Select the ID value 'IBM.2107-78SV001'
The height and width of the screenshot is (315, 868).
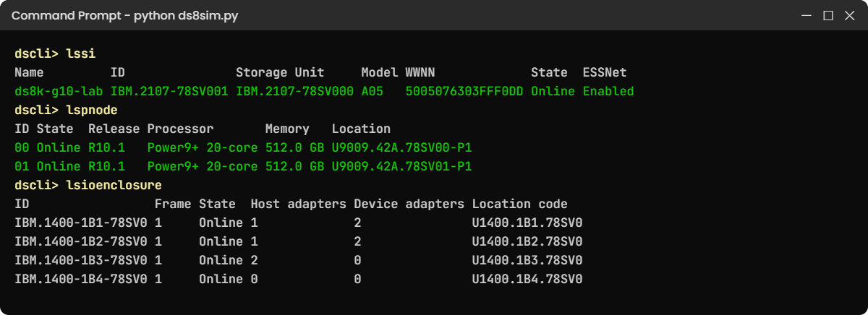coord(169,92)
